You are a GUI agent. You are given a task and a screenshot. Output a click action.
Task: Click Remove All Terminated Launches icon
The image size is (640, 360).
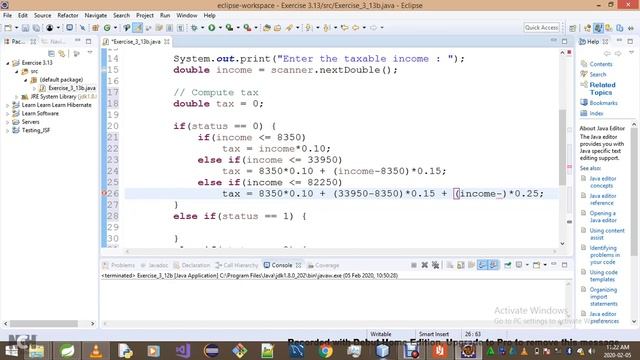coord(436,265)
